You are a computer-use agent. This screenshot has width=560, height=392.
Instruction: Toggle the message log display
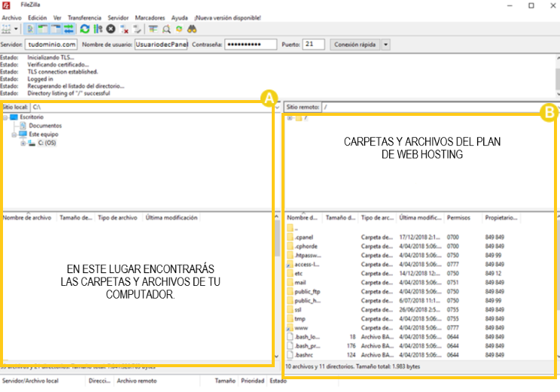point(30,29)
